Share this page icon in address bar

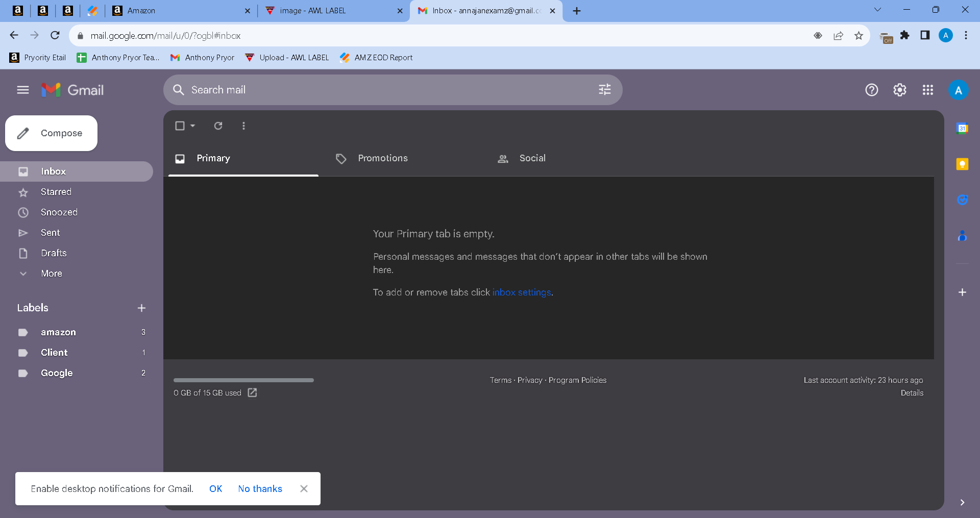[838, 35]
